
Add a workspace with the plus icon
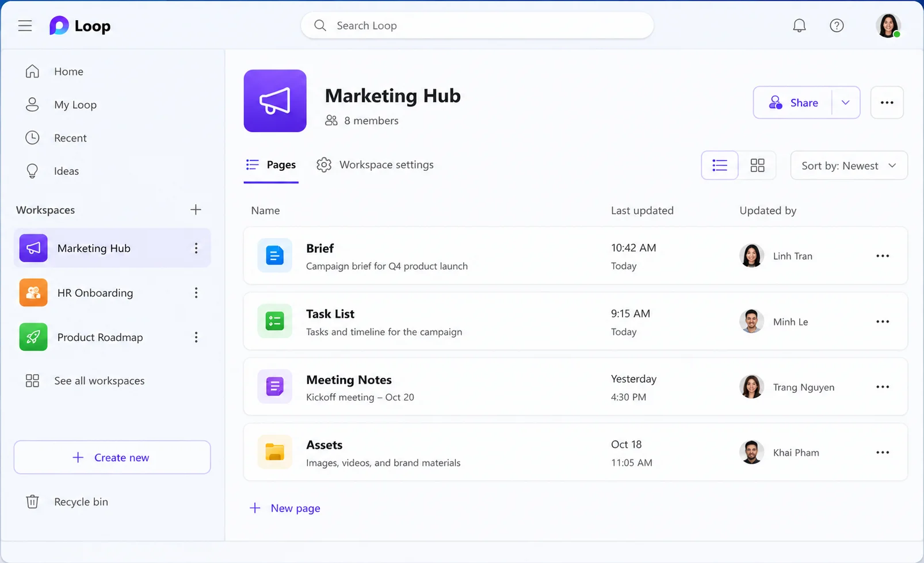[x=196, y=209]
